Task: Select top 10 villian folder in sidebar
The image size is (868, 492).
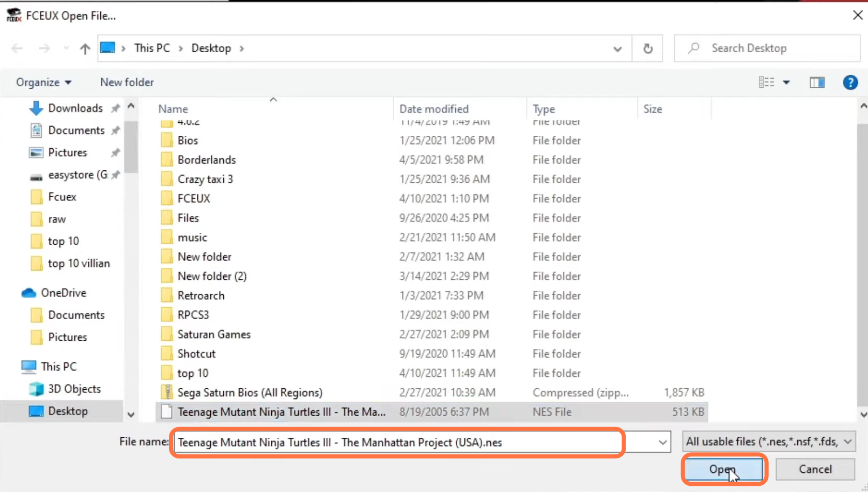Action: tap(79, 263)
